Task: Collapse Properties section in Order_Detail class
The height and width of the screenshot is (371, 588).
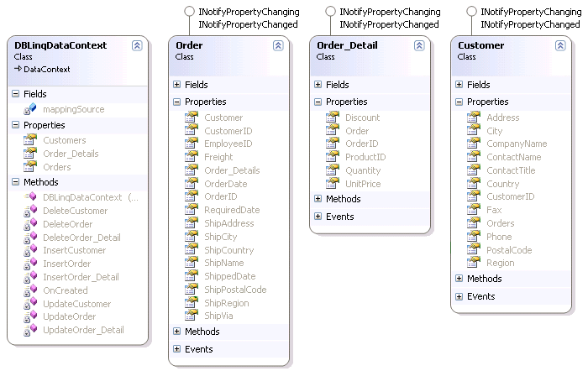Action: tap(318, 102)
